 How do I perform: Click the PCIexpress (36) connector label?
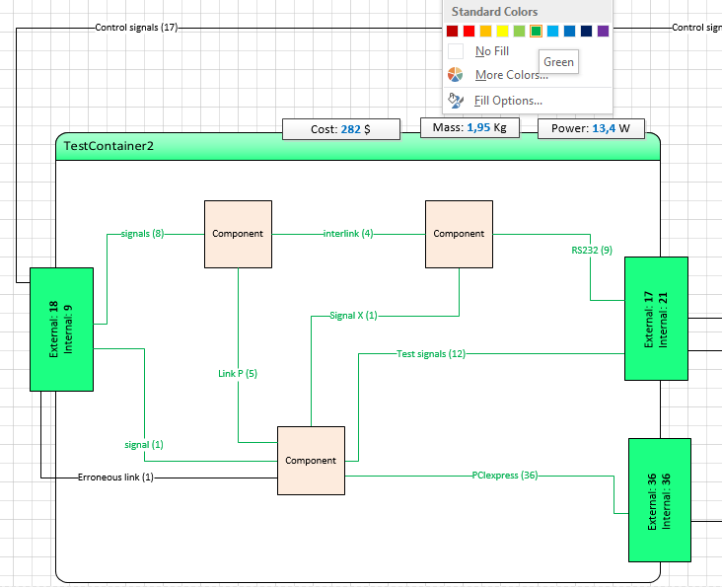[505, 476]
